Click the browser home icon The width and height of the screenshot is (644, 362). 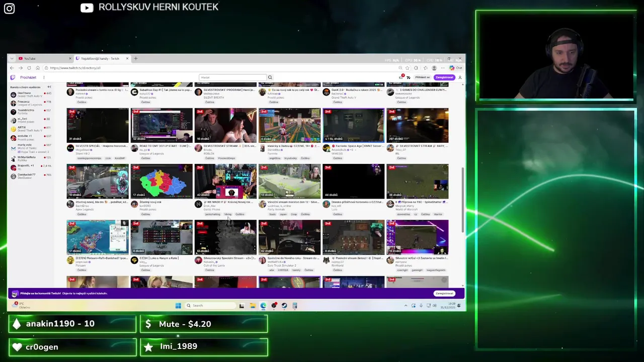[x=37, y=68]
